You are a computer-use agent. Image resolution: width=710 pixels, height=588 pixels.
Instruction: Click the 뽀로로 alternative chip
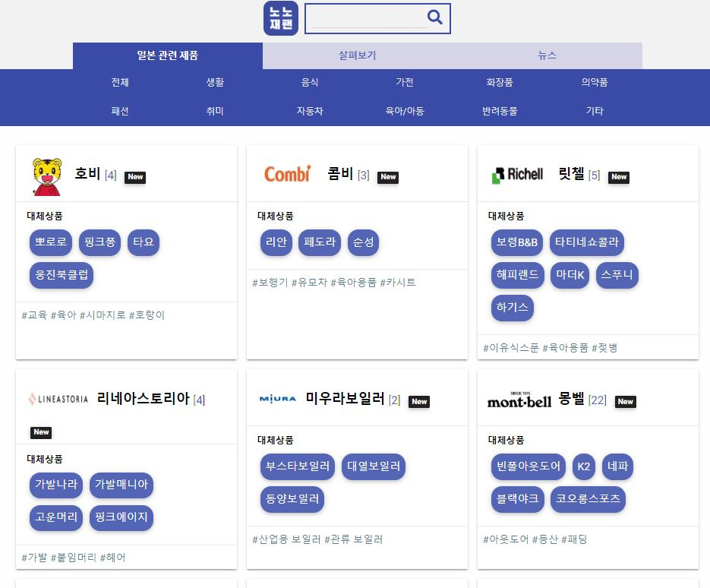[51, 242]
